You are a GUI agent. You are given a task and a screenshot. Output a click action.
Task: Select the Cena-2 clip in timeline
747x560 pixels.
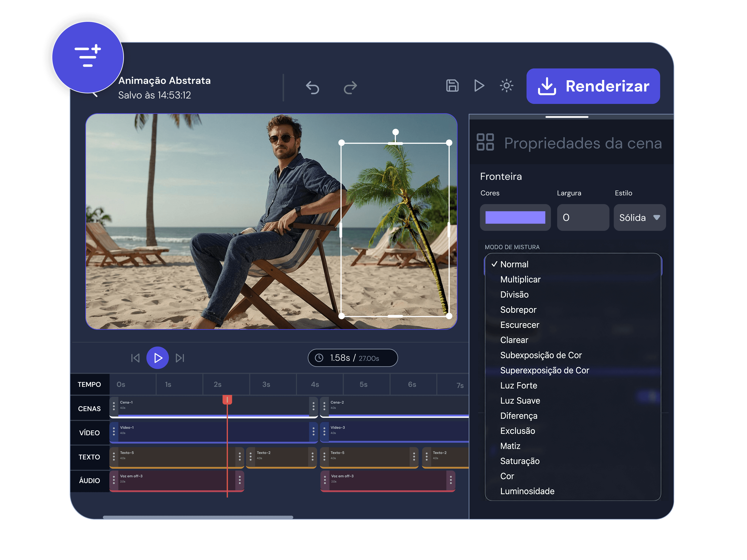[x=394, y=406]
